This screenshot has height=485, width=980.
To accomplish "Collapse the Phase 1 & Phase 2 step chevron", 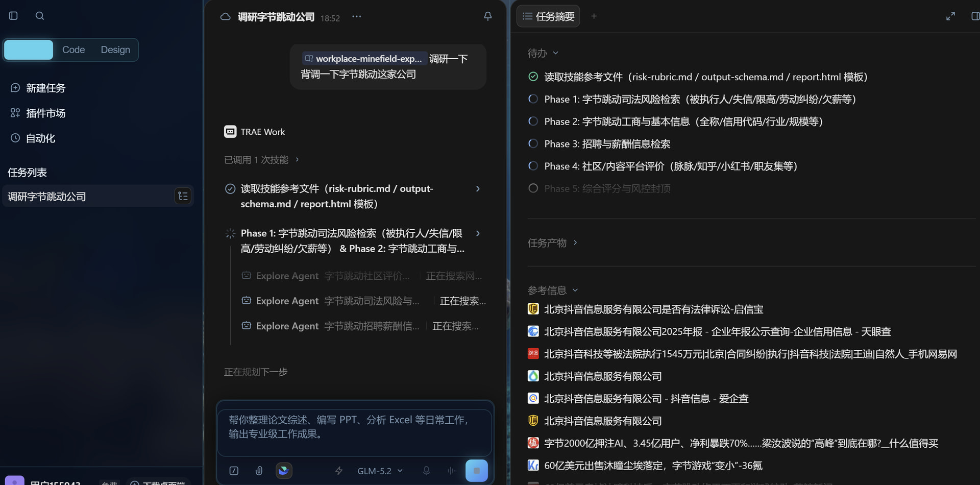I will (478, 233).
